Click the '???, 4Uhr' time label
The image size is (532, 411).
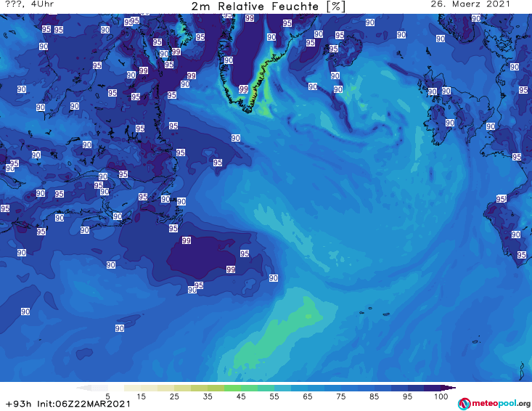coord(30,4)
